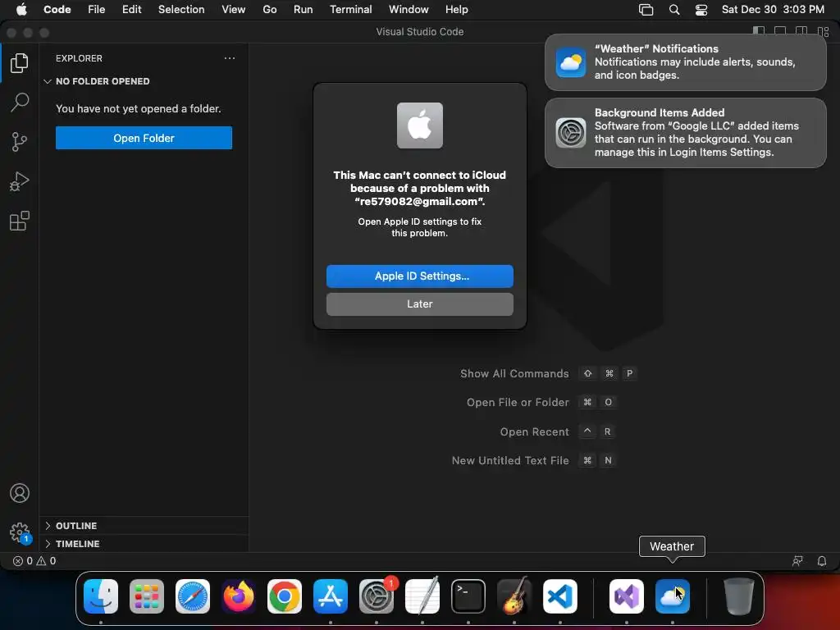The image size is (840, 630).
Task: Click the Open File or Folder text
Action: [x=518, y=402]
